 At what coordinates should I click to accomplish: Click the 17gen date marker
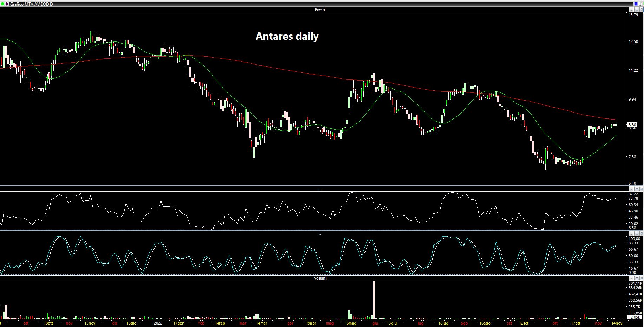[x=179, y=323]
